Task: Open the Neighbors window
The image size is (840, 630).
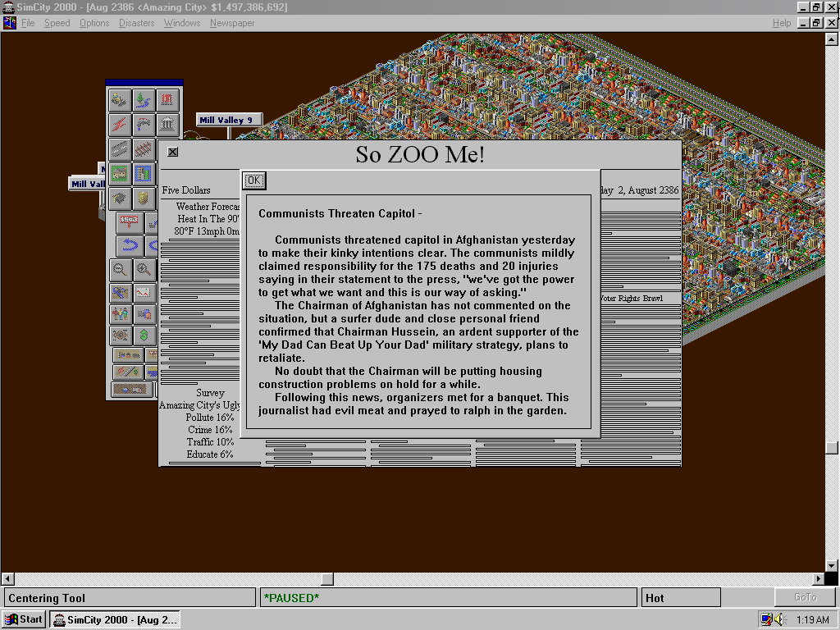Action: [x=120, y=336]
